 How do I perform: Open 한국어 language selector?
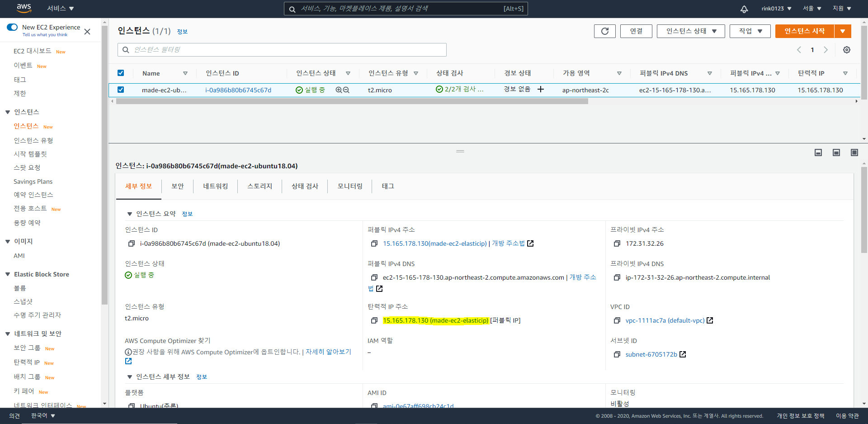pyautogui.click(x=43, y=416)
